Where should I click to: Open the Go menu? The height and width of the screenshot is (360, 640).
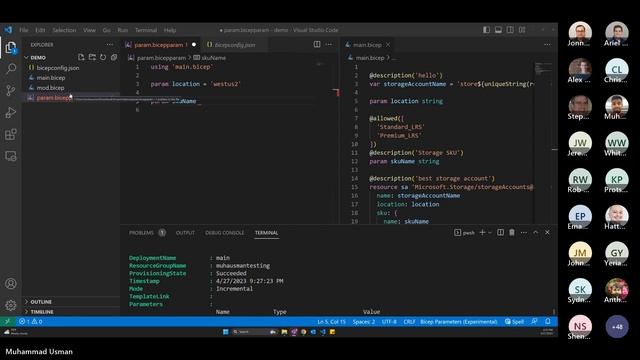(107, 30)
